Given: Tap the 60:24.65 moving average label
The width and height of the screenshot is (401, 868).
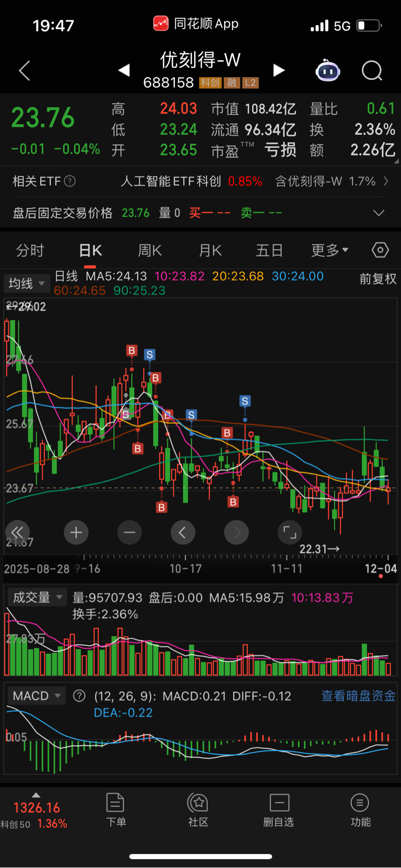Looking at the screenshot, I should pos(80,291).
